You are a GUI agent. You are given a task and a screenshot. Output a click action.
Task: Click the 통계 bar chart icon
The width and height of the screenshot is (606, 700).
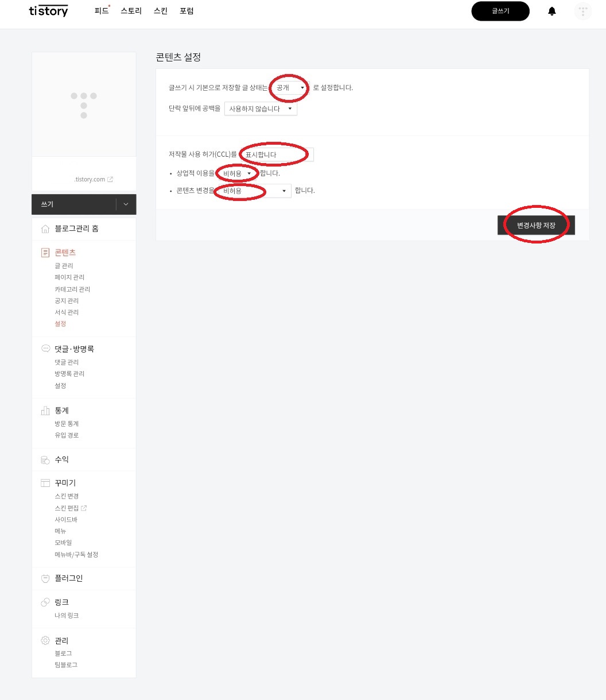[45, 411]
